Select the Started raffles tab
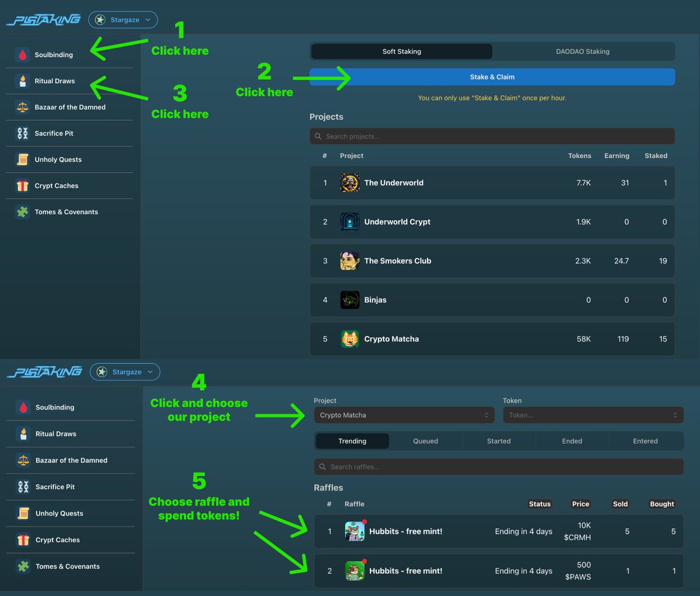Image resolution: width=700 pixels, height=596 pixels. point(499,441)
